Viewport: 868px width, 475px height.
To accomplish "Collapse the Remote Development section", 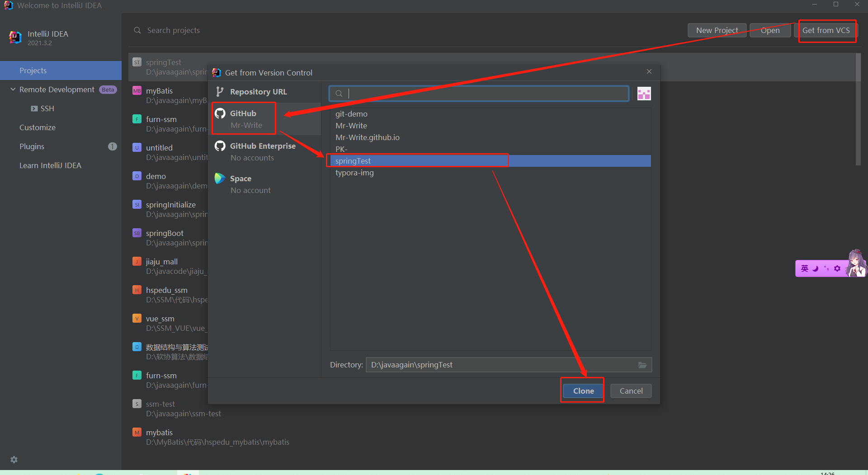I will tap(13, 89).
